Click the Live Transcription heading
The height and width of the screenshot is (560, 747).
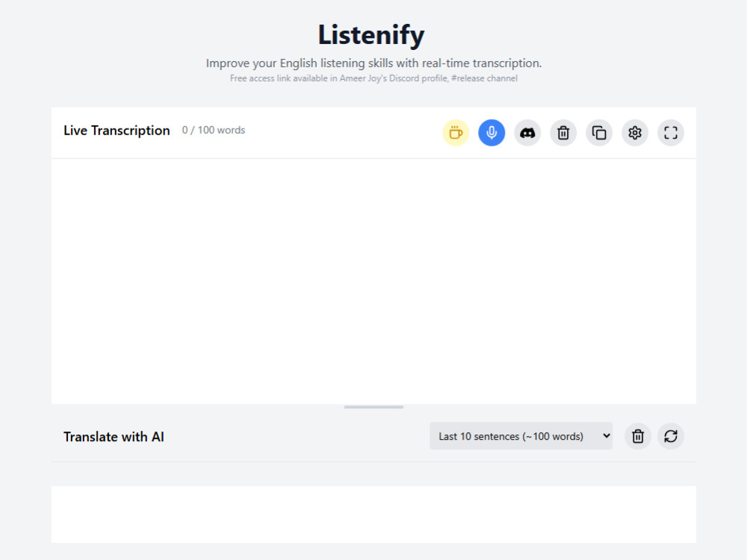pos(117,131)
